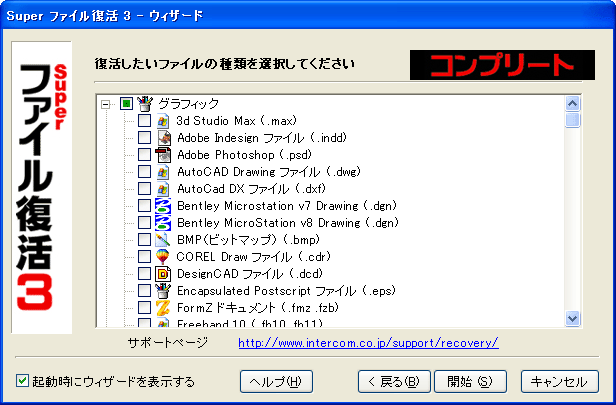Check the COREL Draw (.cdr) box
The width and height of the screenshot is (616, 405).
tap(144, 257)
